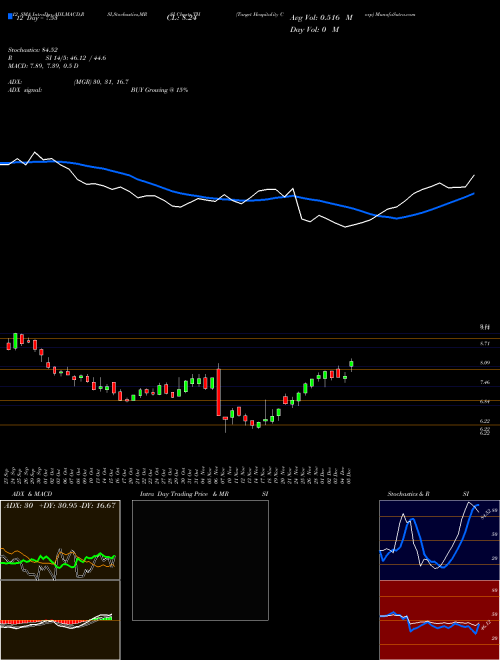Click the end of the blue SMA line

(x=474, y=194)
